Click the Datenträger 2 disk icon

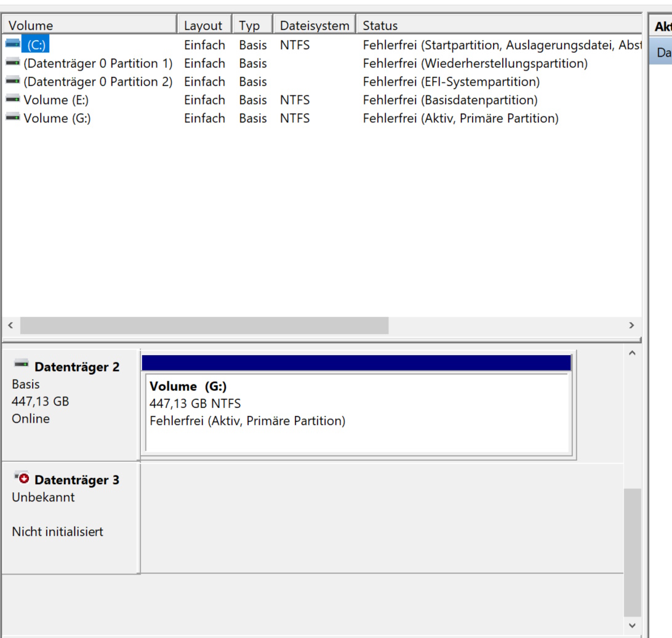(22, 365)
